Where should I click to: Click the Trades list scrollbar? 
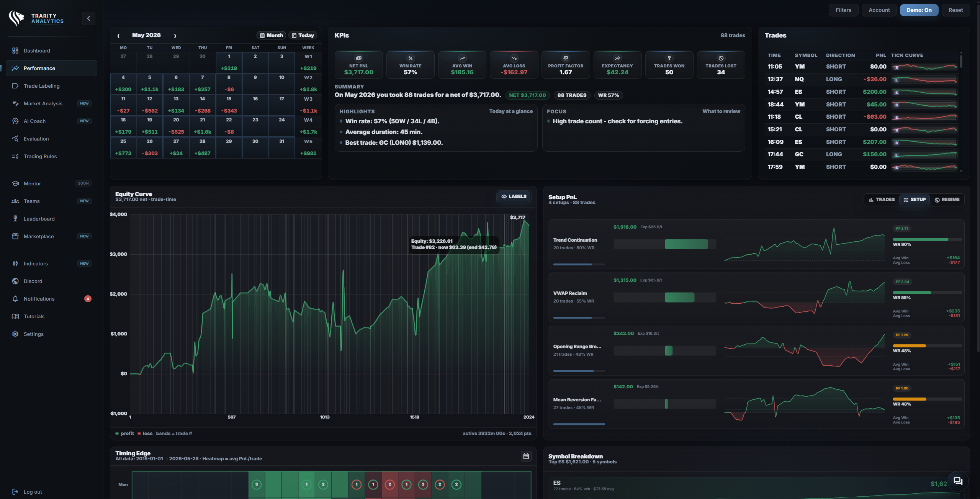(961, 61)
